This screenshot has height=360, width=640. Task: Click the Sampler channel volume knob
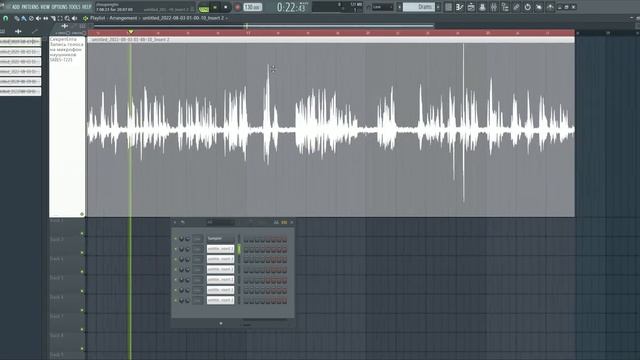point(188,239)
